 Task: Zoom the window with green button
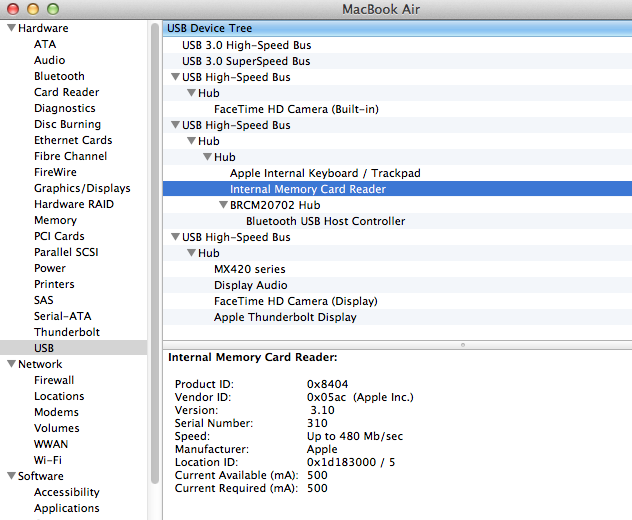53,9
